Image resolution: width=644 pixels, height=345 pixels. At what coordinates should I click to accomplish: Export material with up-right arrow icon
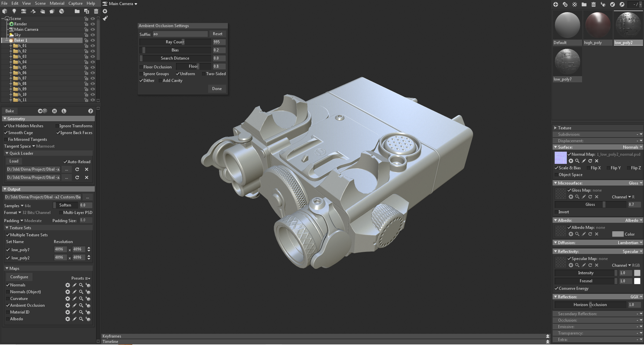[622, 4]
